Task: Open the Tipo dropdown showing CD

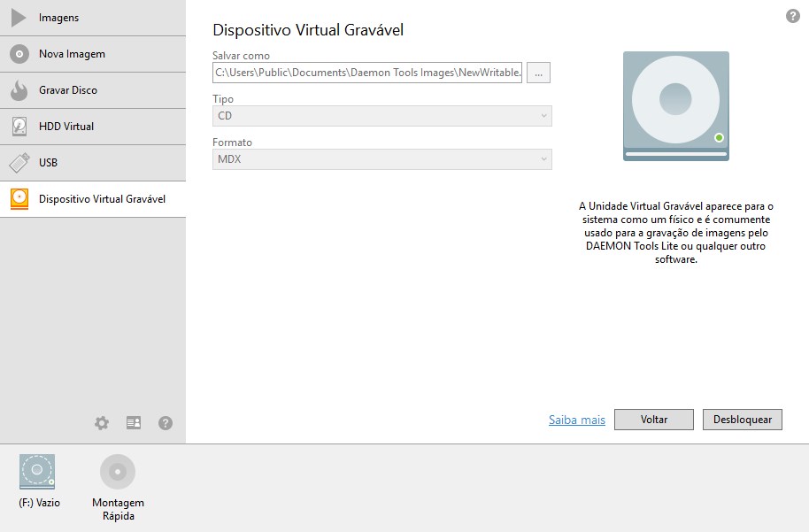Action: (x=382, y=116)
